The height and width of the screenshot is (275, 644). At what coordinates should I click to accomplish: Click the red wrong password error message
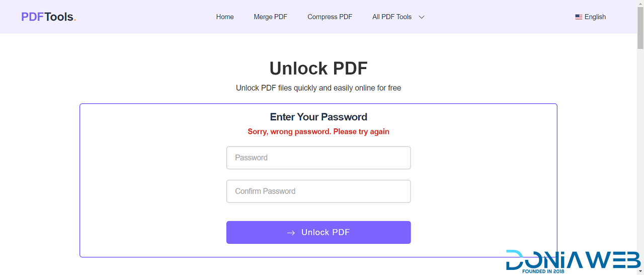[318, 131]
